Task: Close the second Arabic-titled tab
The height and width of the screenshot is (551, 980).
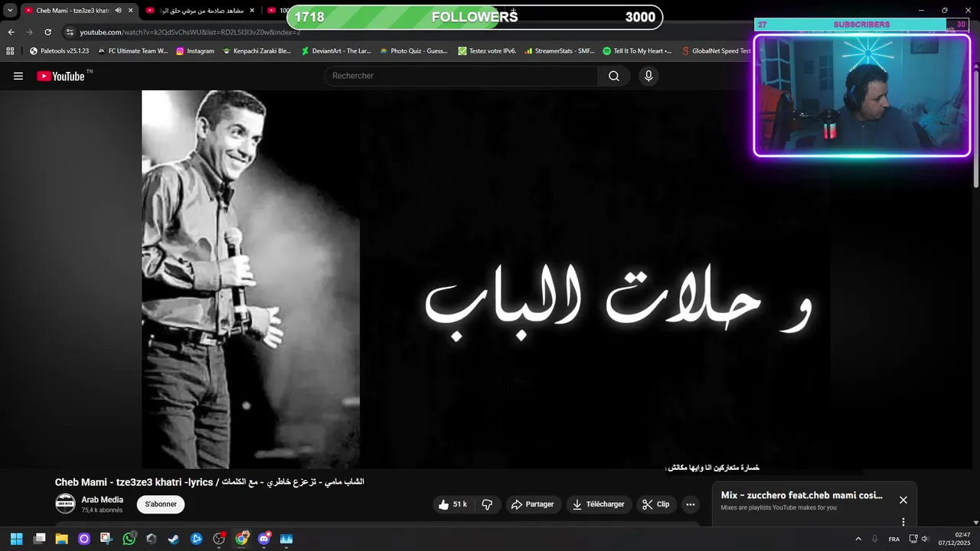Action: pyautogui.click(x=252, y=11)
